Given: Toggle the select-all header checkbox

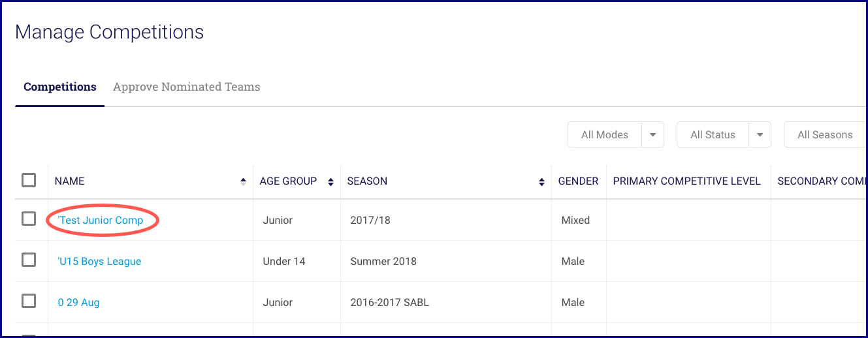Looking at the screenshot, I should tap(29, 180).
